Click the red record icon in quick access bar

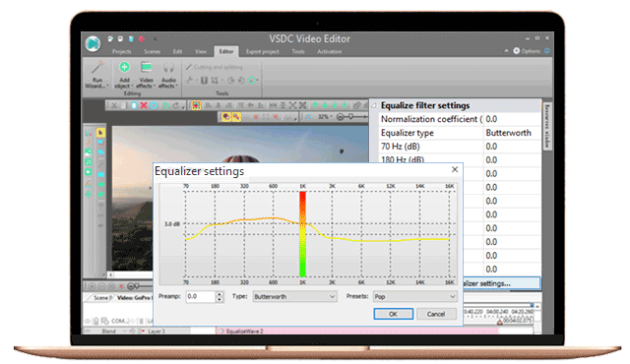[x=142, y=39]
